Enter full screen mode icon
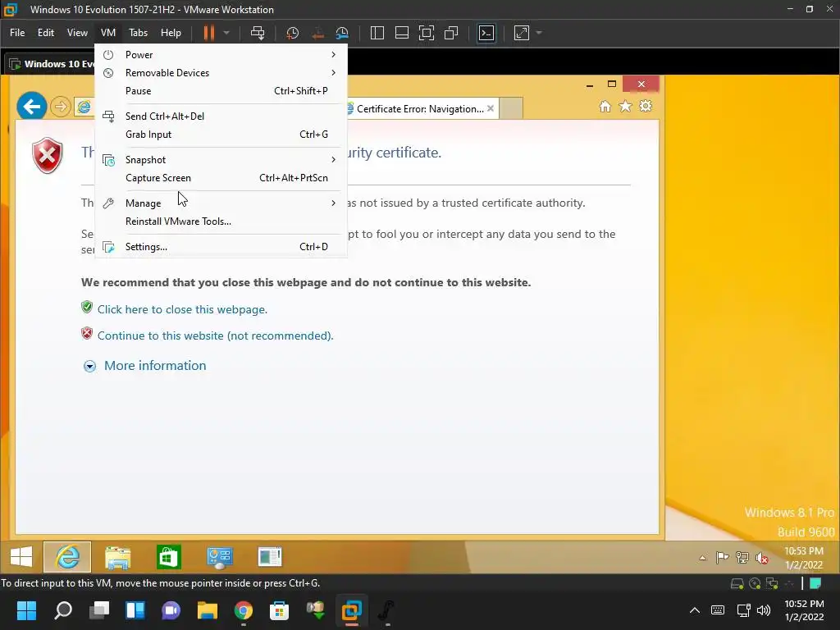This screenshot has height=630, width=840. pos(427,33)
